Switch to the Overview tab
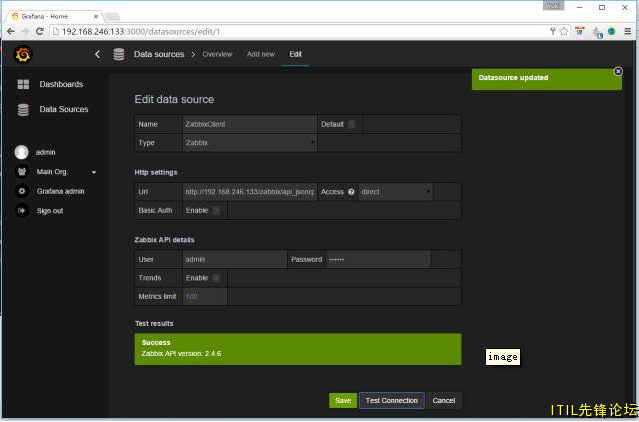 tap(217, 54)
